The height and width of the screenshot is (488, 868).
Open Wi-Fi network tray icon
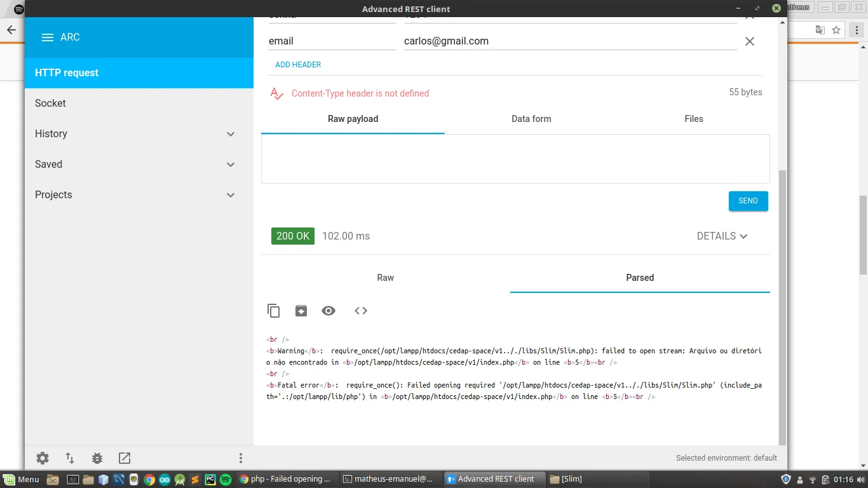(812, 479)
